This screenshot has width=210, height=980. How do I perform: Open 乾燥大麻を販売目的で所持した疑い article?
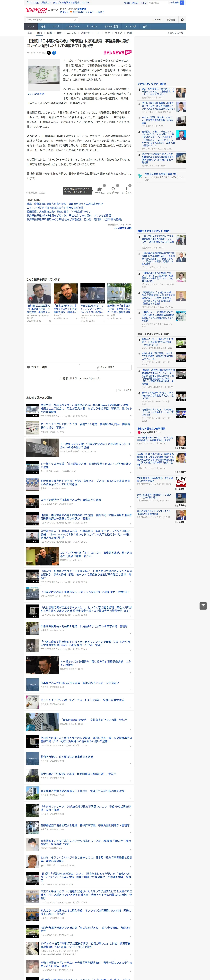click(x=86, y=482)
